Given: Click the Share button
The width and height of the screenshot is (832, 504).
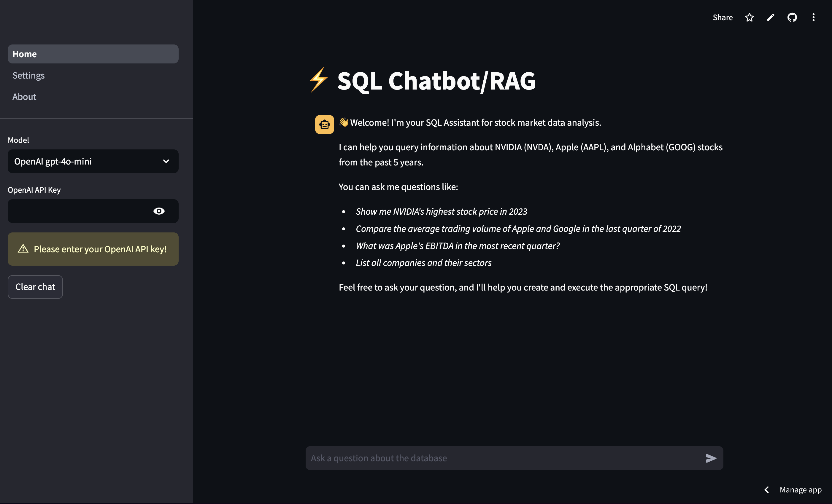Looking at the screenshot, I should (723, 17).
